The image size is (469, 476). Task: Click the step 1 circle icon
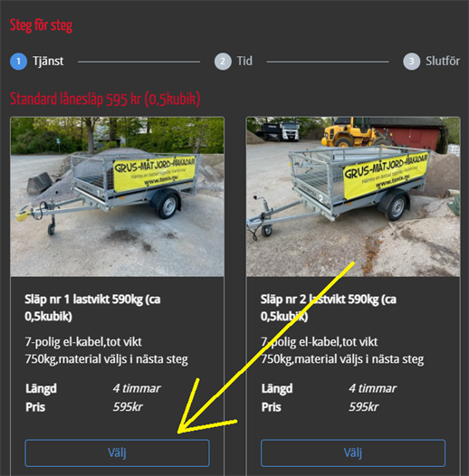pyautogui.click(x=18, y=62)
